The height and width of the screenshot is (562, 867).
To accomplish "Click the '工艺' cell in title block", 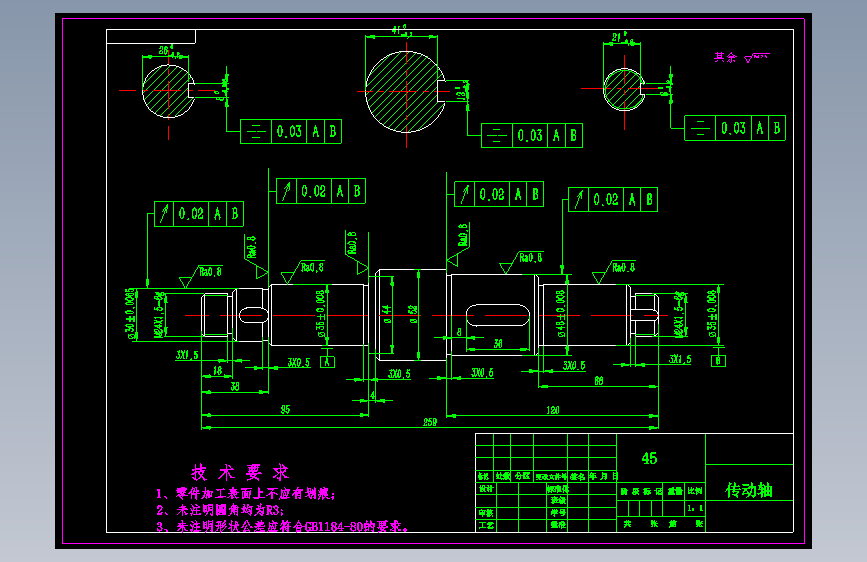I will click(x=486, y=525).
